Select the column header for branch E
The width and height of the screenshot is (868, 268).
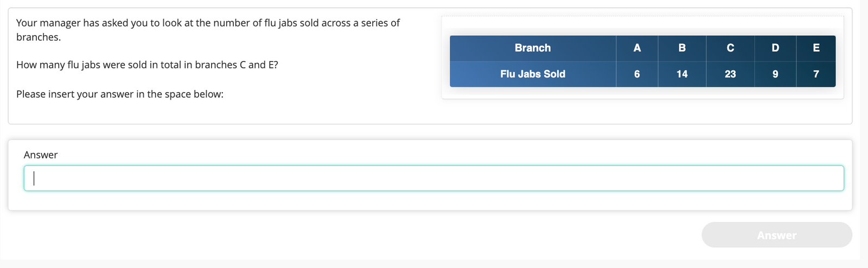pos(816,48)
